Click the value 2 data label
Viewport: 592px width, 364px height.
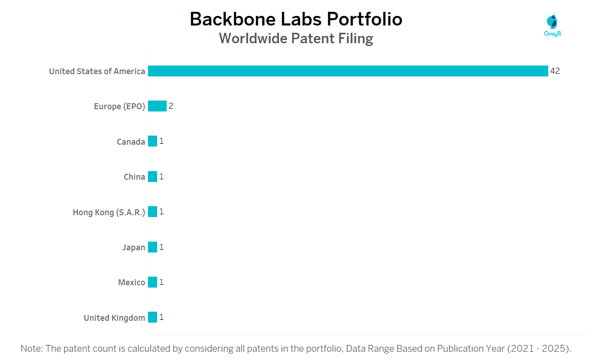point(171,106)
